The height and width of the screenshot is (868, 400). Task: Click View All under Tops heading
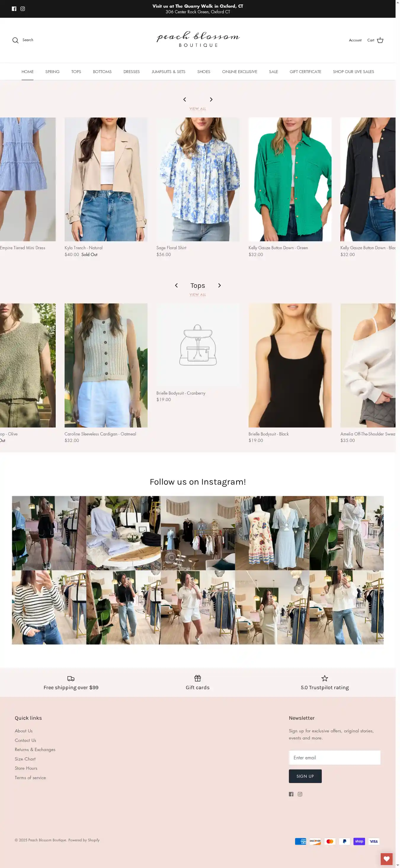[198, 295]
